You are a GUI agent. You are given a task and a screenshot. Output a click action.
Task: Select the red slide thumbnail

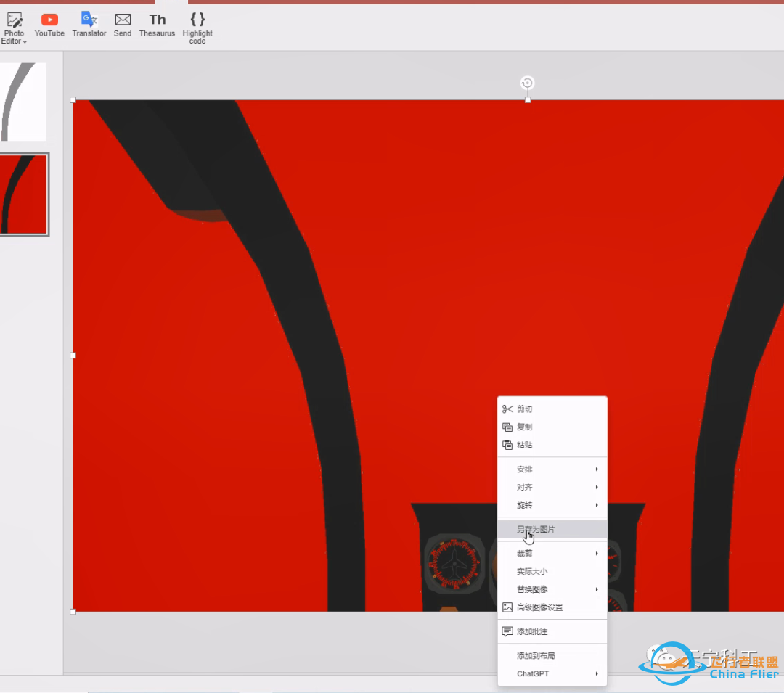pos(23,194)
